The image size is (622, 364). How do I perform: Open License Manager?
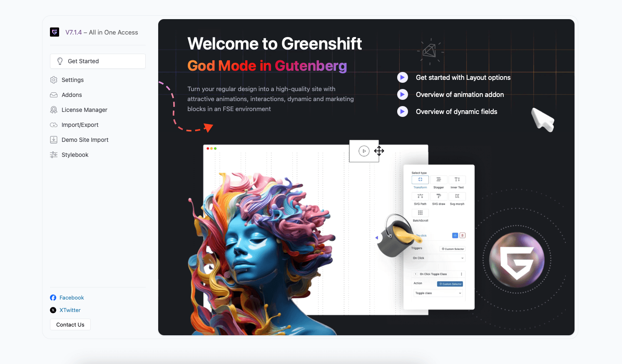(x=85, y=110)
